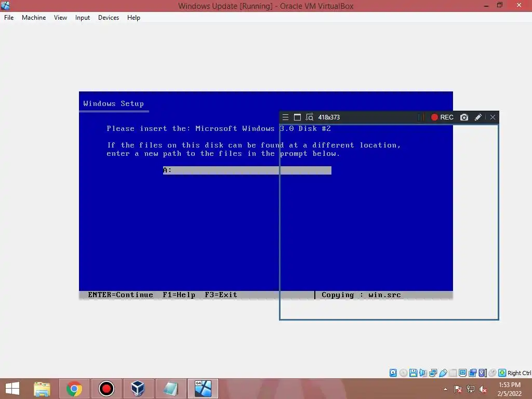Open the View menu
Screen dimensions: 532x399
click(x=60, y=18)
